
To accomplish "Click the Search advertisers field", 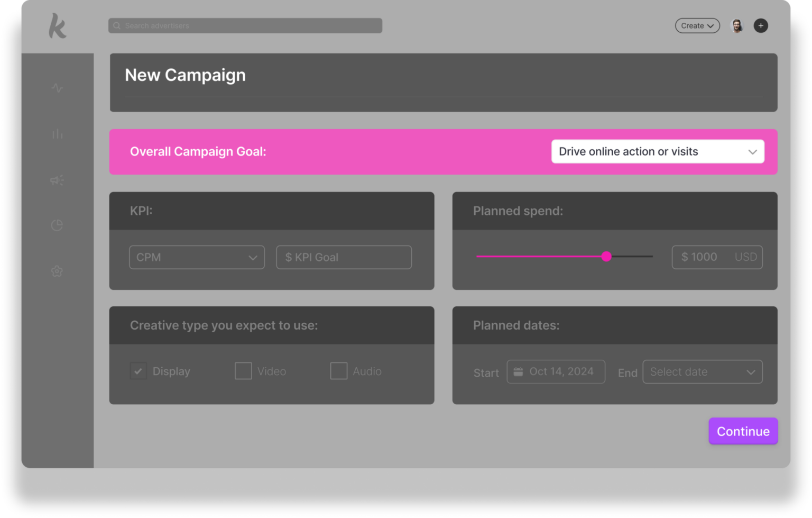I will pos(156,25).
